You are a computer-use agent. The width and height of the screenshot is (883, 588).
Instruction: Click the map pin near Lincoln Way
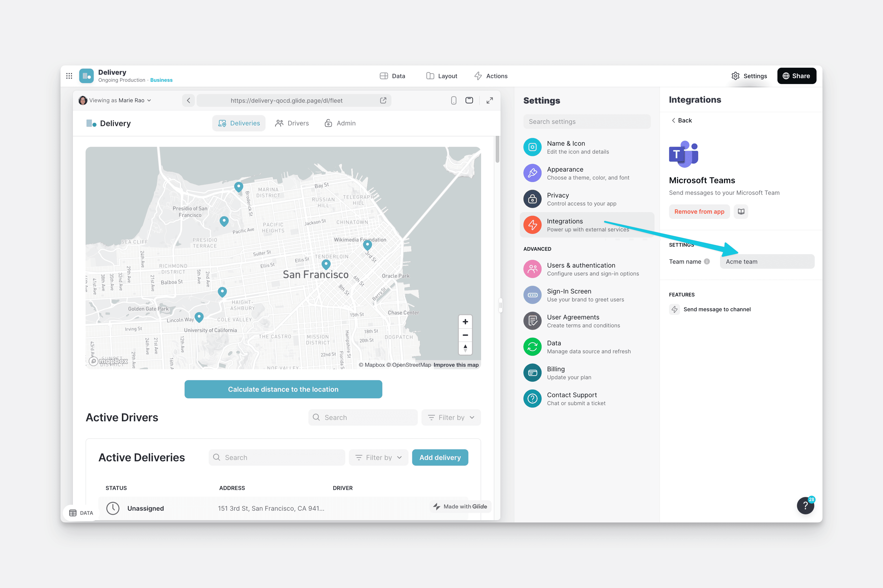coord(199,317)
